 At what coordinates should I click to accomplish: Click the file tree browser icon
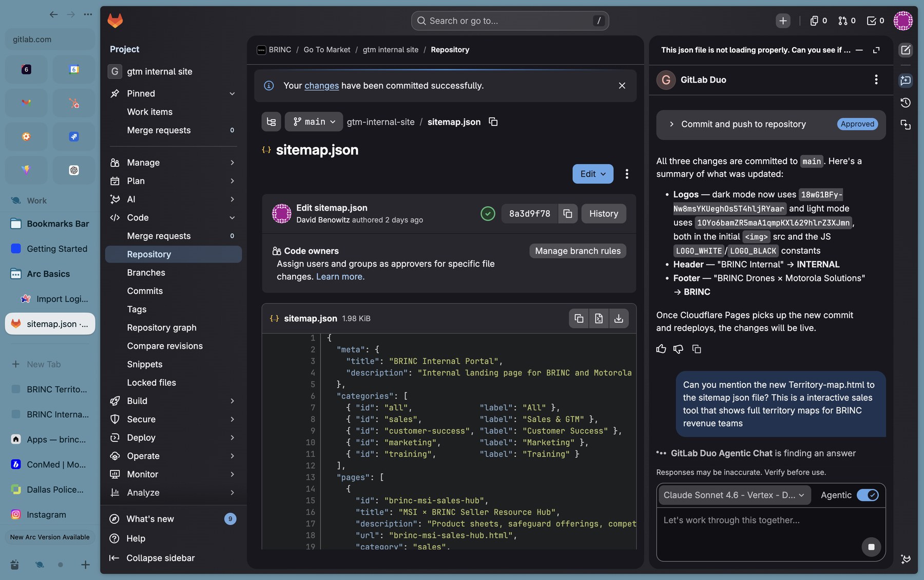(271, 122)
